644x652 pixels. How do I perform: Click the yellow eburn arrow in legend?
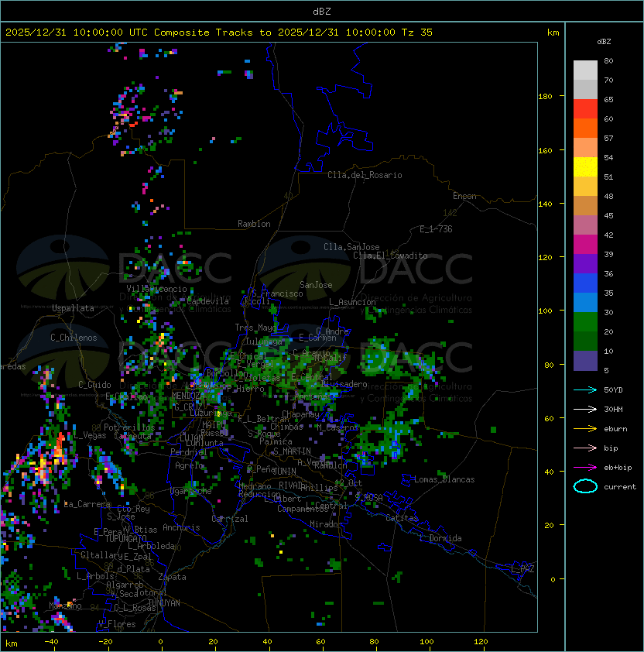coord(585,429)
